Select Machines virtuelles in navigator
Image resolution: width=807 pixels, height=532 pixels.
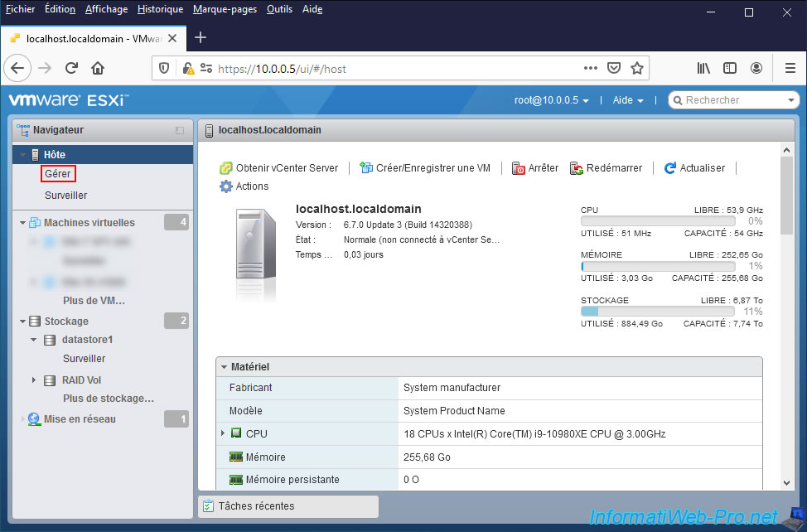coord(89,223)
